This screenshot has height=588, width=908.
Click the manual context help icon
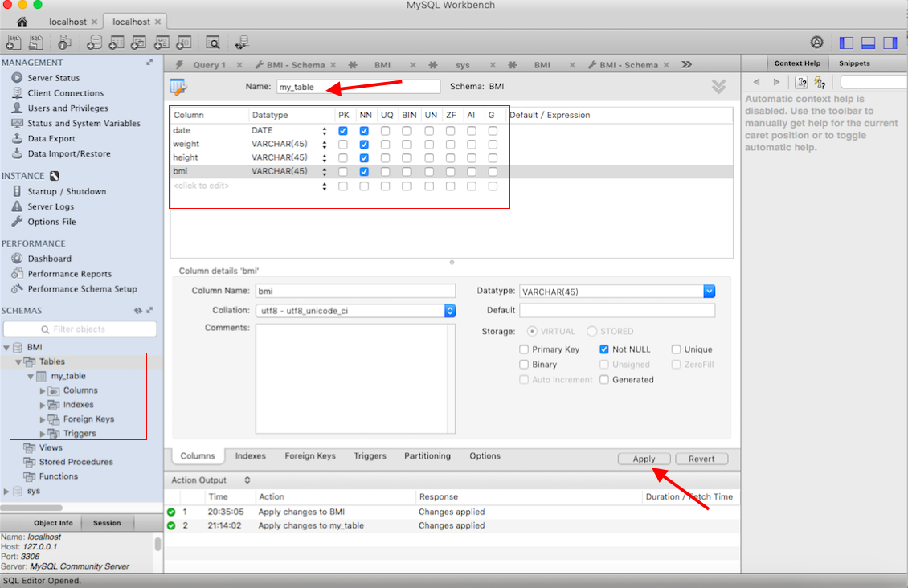coord(801,82)
